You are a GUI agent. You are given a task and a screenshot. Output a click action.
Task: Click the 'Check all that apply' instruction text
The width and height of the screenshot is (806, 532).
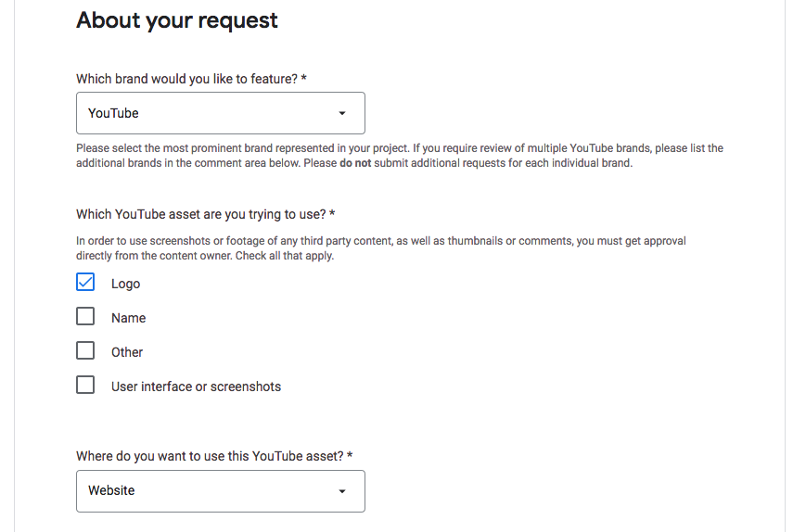284,256
